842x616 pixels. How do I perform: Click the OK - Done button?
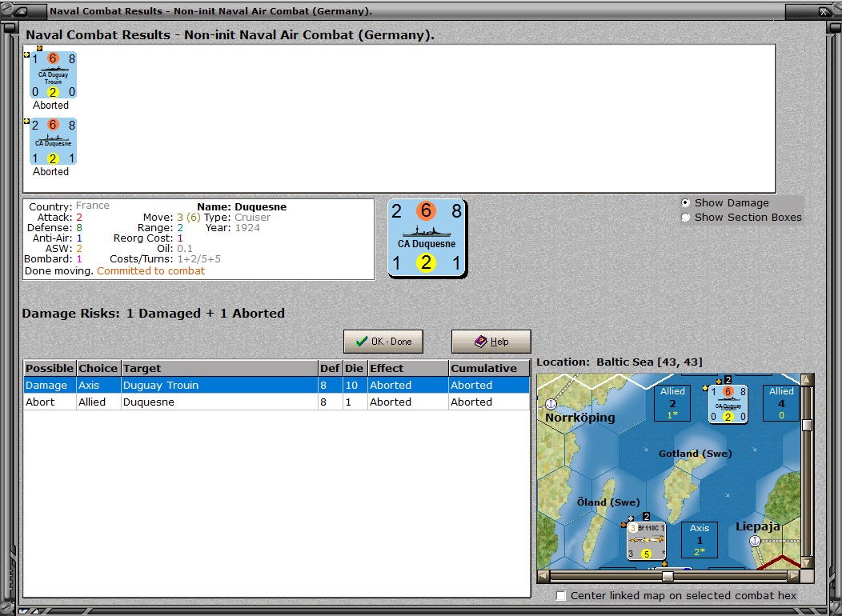coord(383,342)
